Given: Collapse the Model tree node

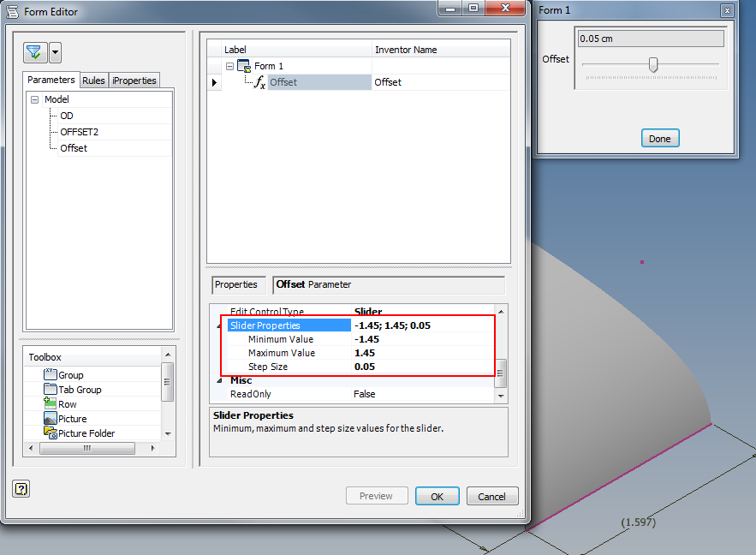Looking at the screenshot, I should tap(35, 99).
